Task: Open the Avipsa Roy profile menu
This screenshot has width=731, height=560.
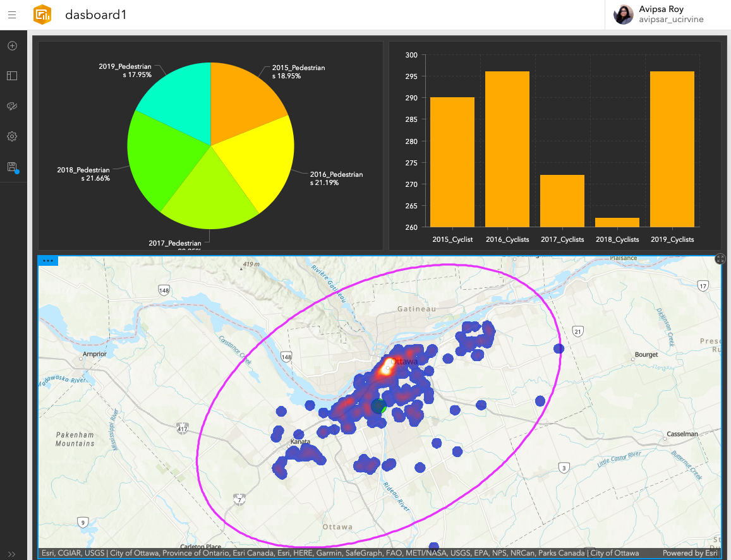Action: [x=661, y=14]
